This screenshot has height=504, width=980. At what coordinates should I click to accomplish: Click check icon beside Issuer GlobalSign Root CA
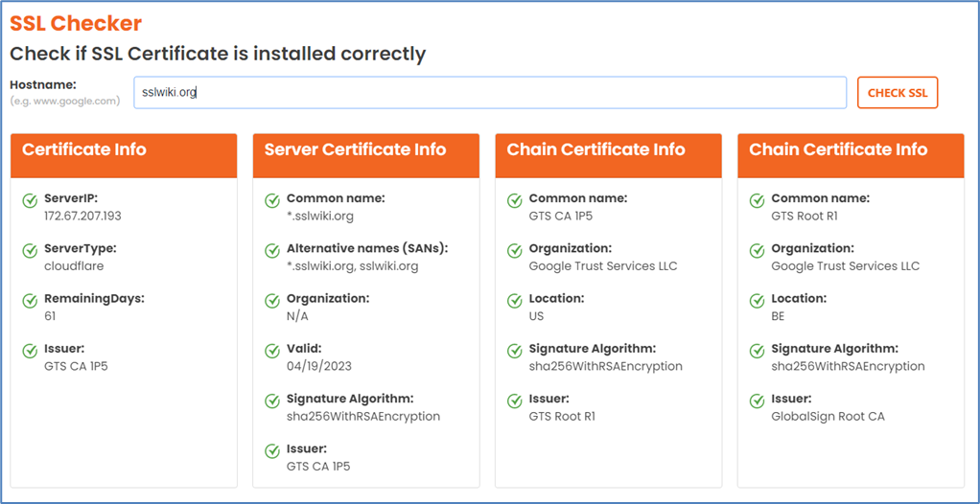757,401
